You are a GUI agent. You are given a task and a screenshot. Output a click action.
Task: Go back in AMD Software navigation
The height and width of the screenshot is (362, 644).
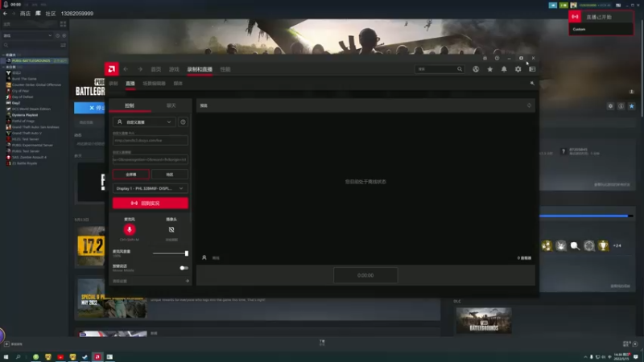click(126, 69)
